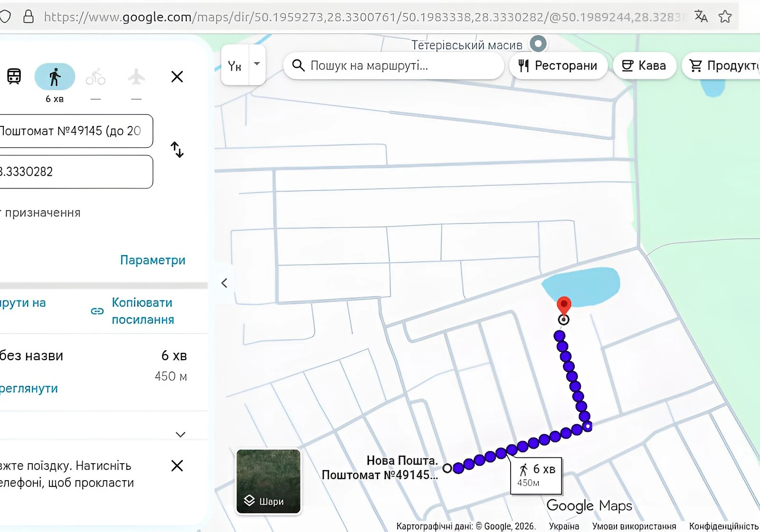Click the Ук keyboard input button
Screen dimensions: 760x532
pos(235,66)
